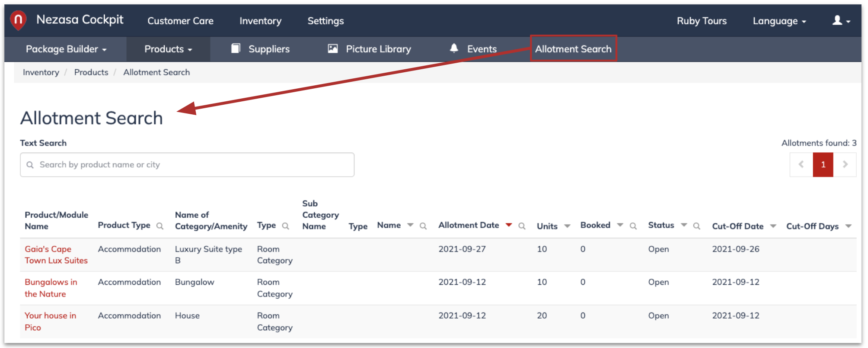Click allotment date 2021-09-27

462,249
